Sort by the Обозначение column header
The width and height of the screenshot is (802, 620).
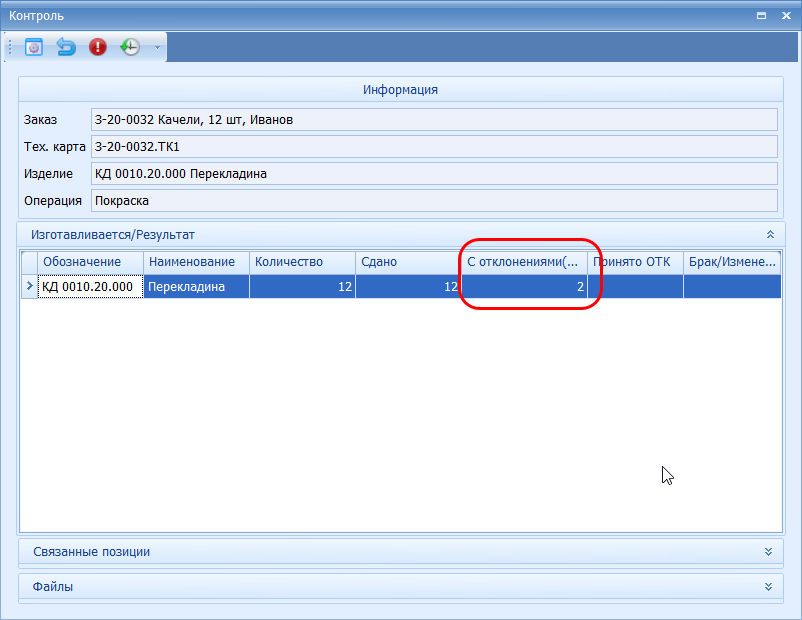pos(90,262)
